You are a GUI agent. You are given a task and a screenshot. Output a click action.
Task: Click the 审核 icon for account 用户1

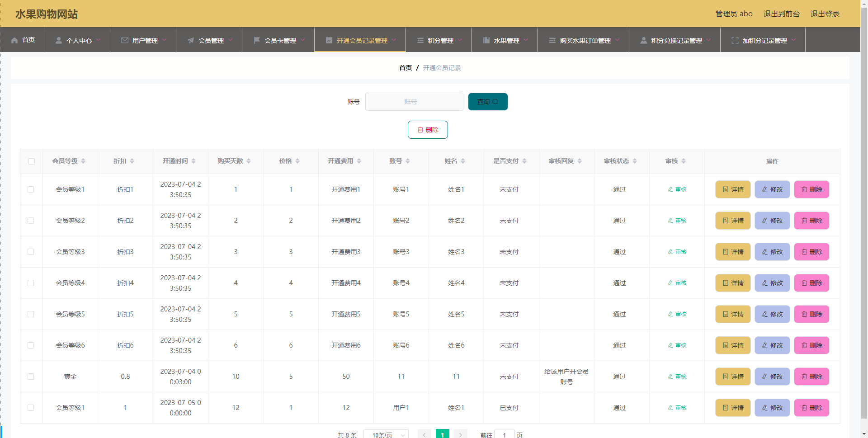tap(670, 408)
